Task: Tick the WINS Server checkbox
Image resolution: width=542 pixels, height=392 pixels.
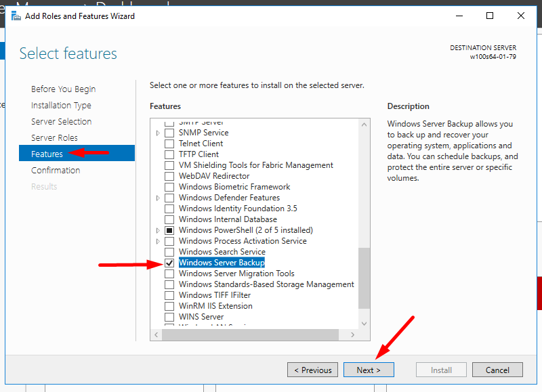Action: click(x=169, y=317)
